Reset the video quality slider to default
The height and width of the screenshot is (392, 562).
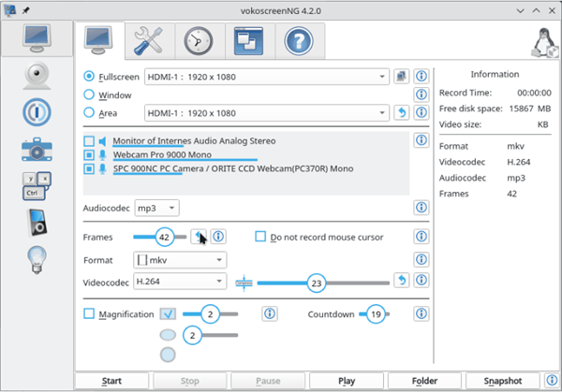tap(403, 281)
